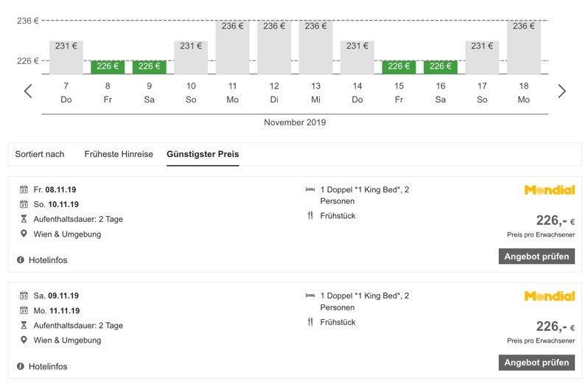
Task: Click calendar icon next to Fr. 08.11.19
Action: click(x=24, y=189)
